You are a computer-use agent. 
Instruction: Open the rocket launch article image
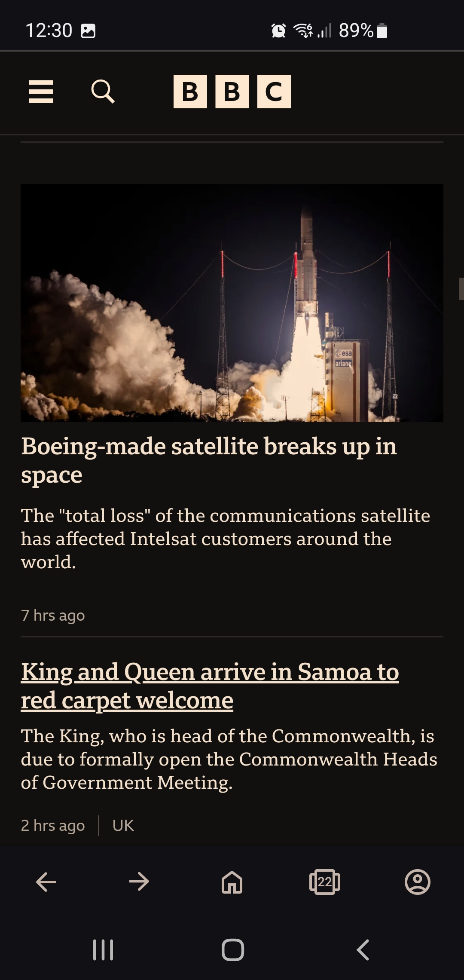point(232,303)
